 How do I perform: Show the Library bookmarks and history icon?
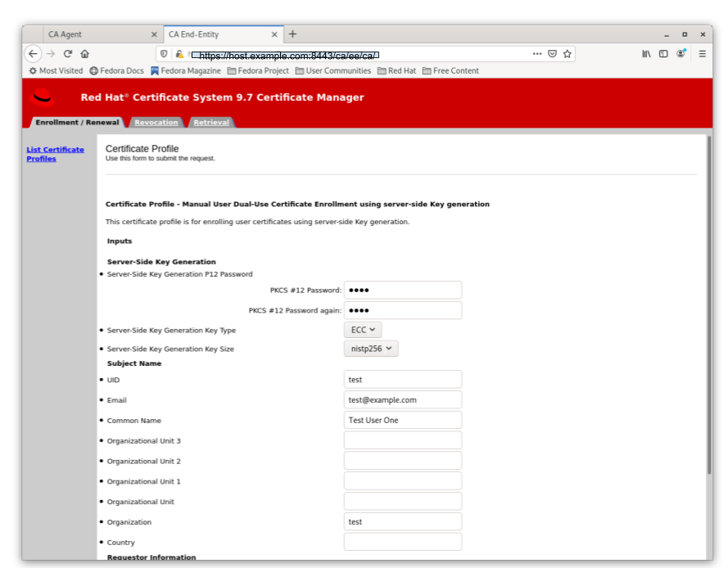tap(646, 54)
